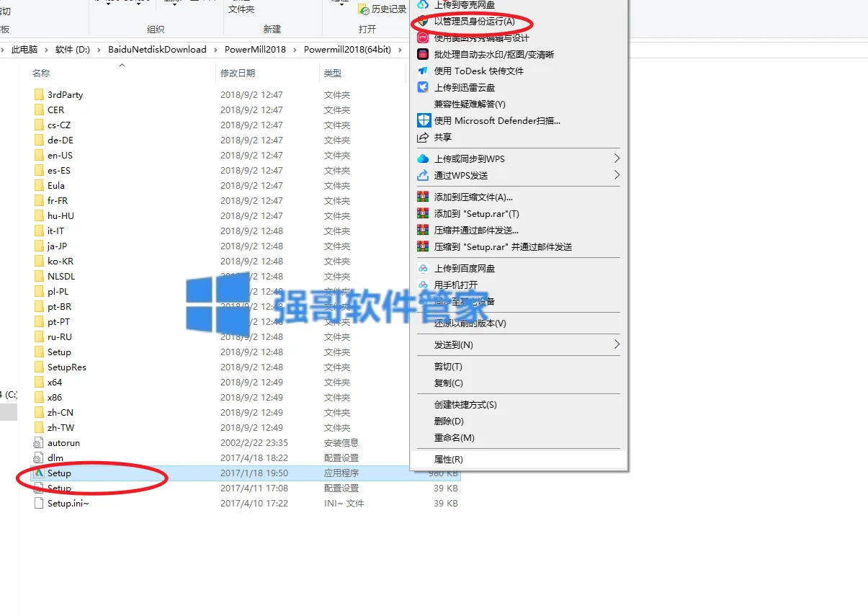Choose 压缩到 "Setup.rar" 并通过邮件发送 entry

tap(503, 246)
